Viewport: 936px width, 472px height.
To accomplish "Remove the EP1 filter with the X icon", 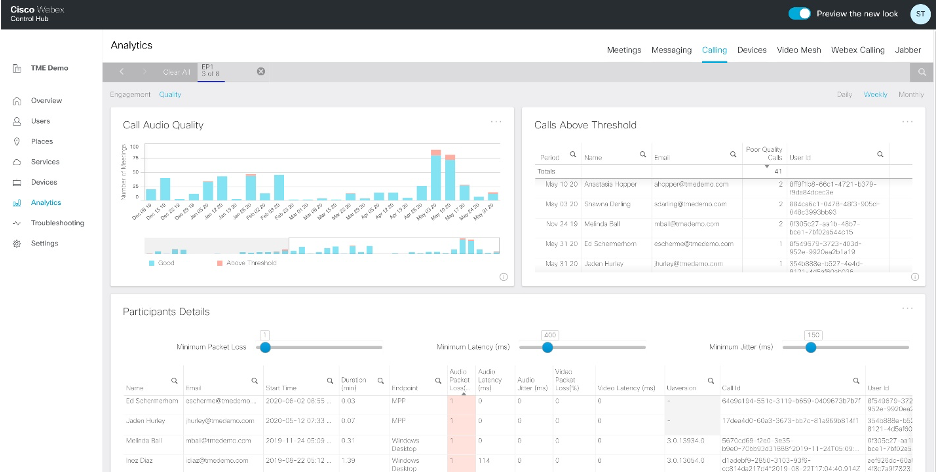I will [261, 72].
